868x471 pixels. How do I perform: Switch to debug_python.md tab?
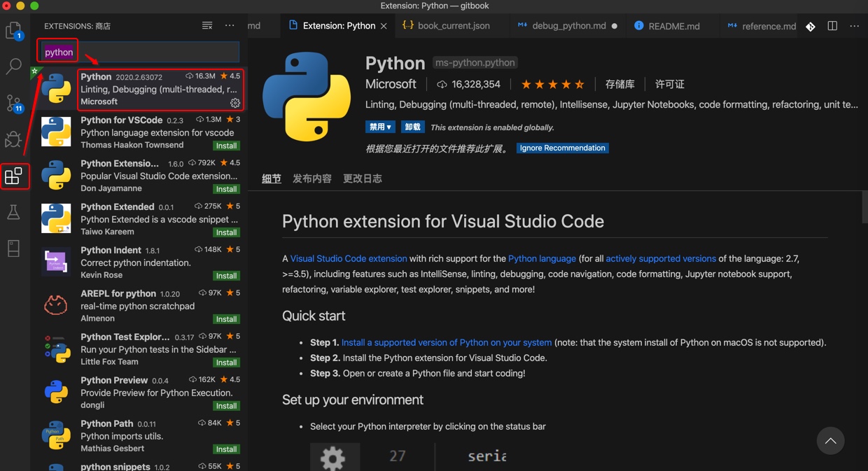click(568, 26)
